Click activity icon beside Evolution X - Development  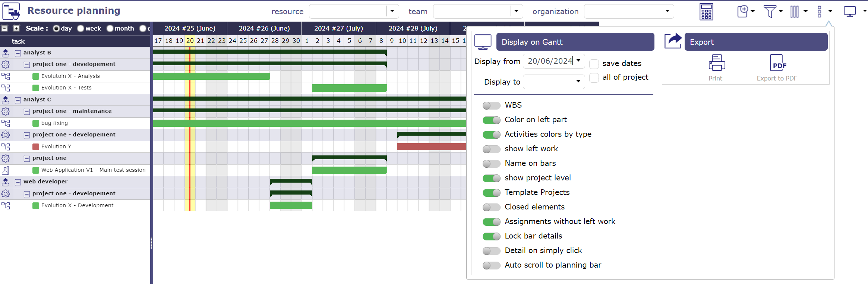point(6,205)
